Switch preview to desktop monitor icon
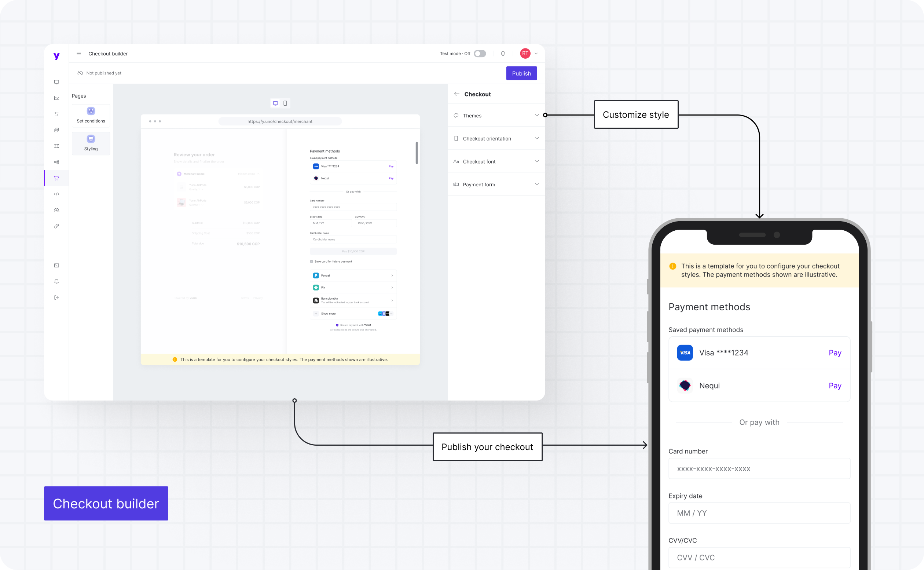This screenshot has height=570, width=924. click(275, 103)
